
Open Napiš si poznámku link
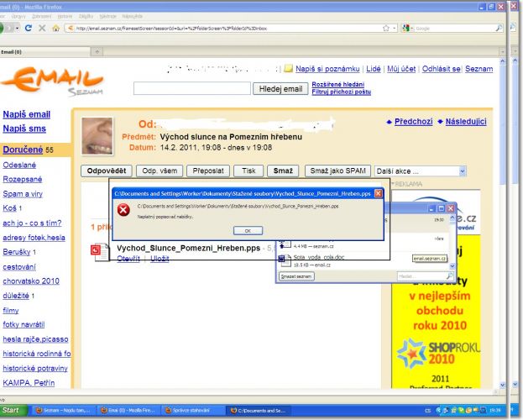coord(327,69)
